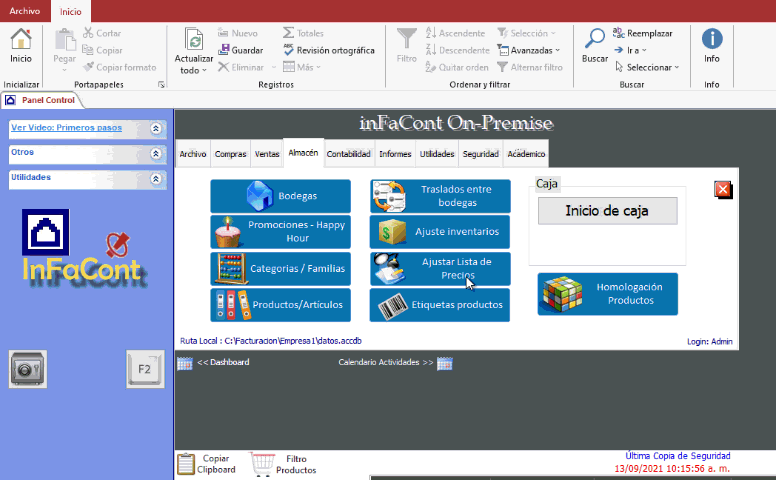Viewport: 776px width, 480px height.
Task: Click the Copiar icon in Portapapeles
Action: click(x=88, y=49)
